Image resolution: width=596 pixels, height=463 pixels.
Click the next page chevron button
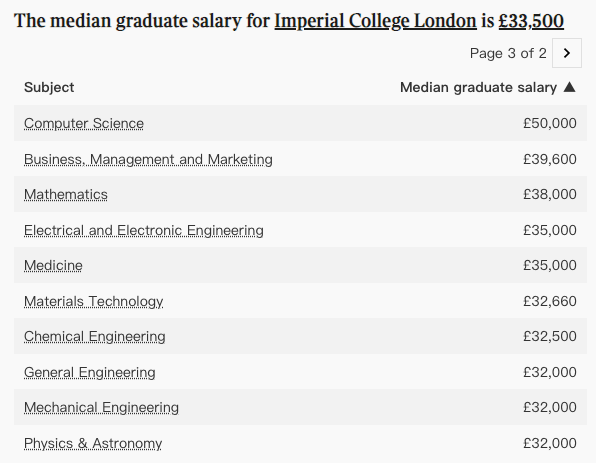(566, 53)
